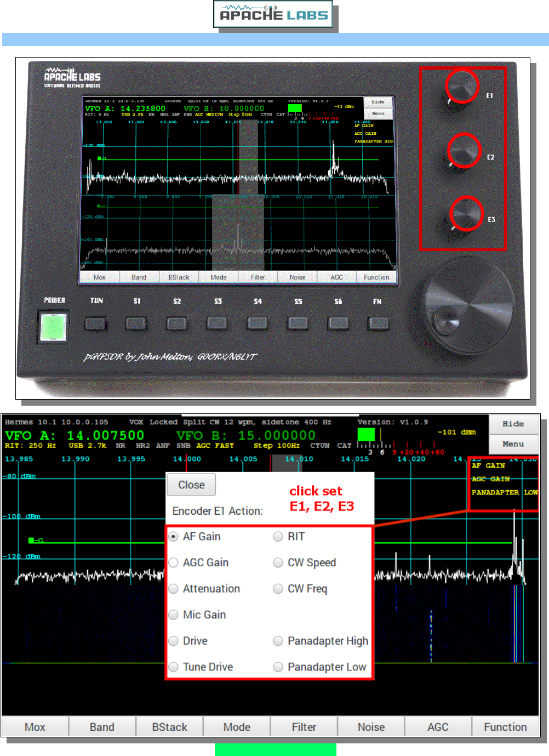549x756 pixels.
Task: Open Band selection in bottom toolbar
Action: [x=102, y=727]
